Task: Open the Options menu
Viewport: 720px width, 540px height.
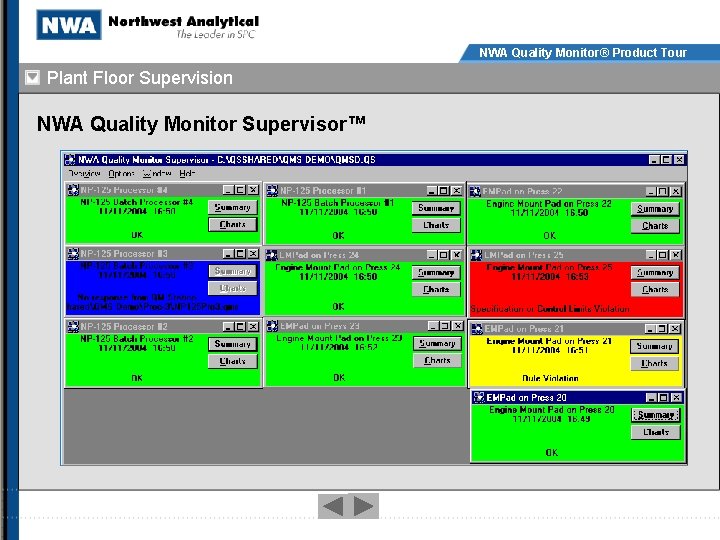Action: 121,174
